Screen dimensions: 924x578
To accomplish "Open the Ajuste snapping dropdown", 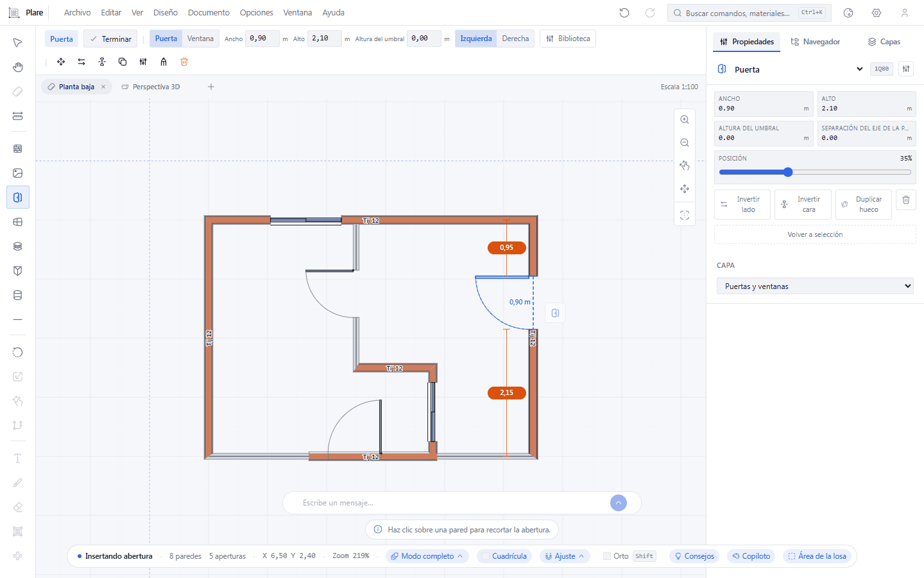I will (565, 556).
